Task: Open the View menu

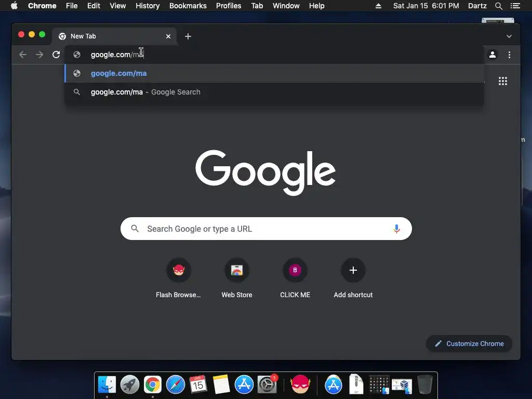Action: pyautogui.click(x=118, y=6)
